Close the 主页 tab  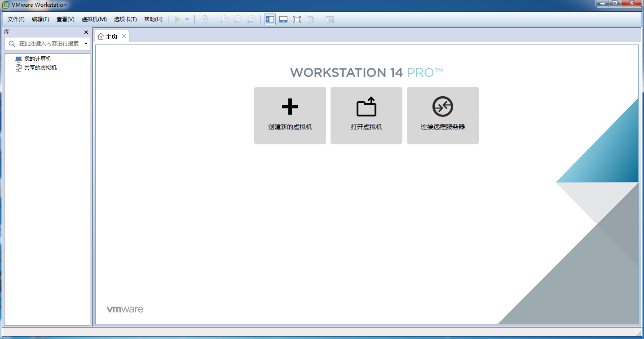click(x=124, y=36)
